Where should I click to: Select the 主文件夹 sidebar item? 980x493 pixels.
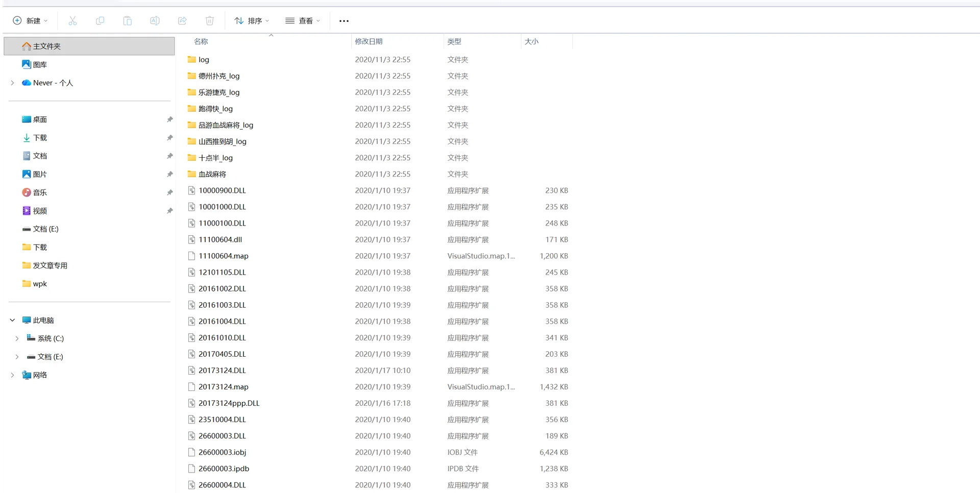(89, 46)
